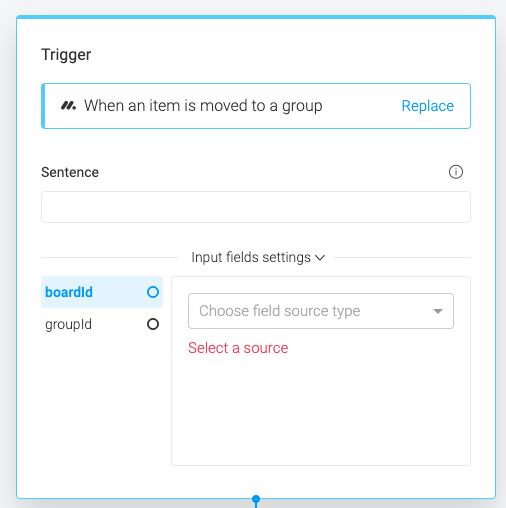This screenshot has height=508, width=506.
Task: Click the groupId status circle
Action: coord(153,324)
